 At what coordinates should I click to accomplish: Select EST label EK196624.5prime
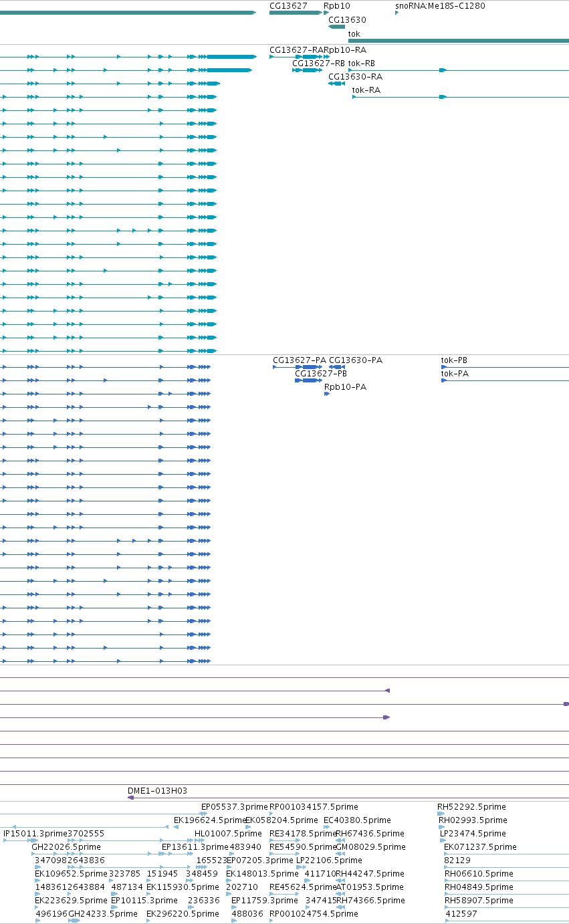(210, 820)
